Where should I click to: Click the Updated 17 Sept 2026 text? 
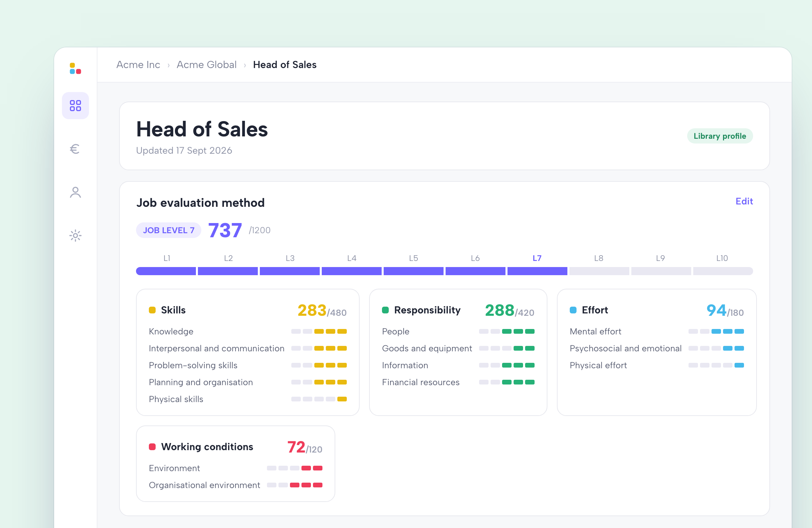point(184,151)
